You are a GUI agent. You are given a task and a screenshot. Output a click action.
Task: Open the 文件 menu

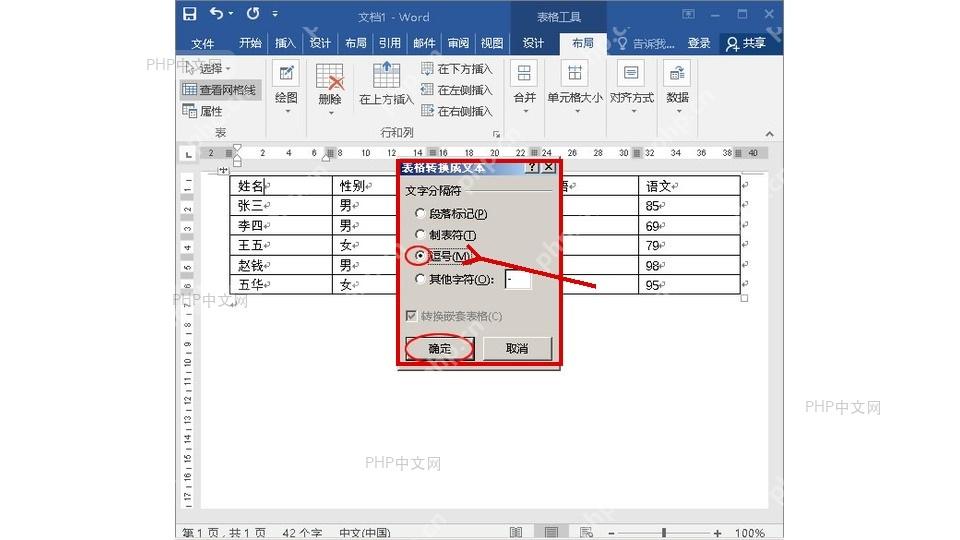[203, 43]
